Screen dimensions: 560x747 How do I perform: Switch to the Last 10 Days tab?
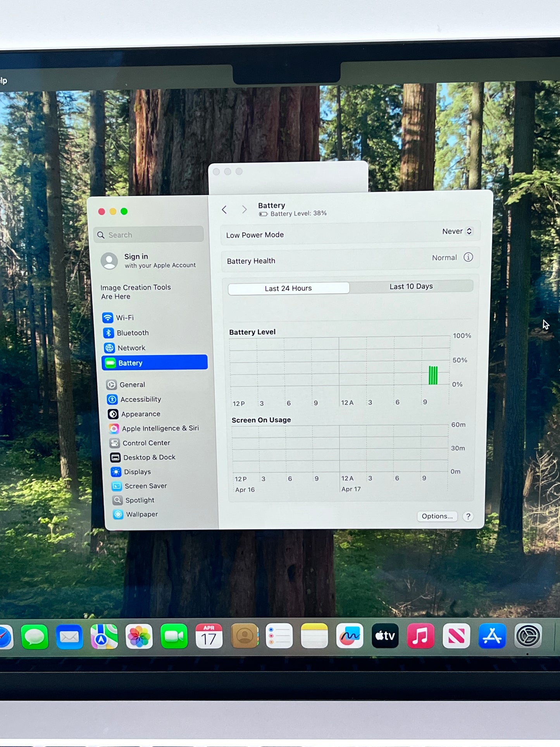click(411, 286)
